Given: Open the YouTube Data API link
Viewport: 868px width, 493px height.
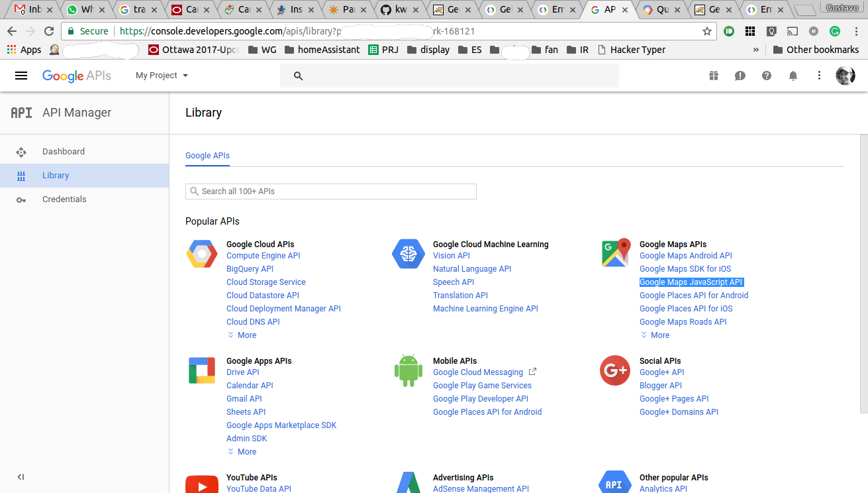Looking at the screenshot, I should click(259, 489).
